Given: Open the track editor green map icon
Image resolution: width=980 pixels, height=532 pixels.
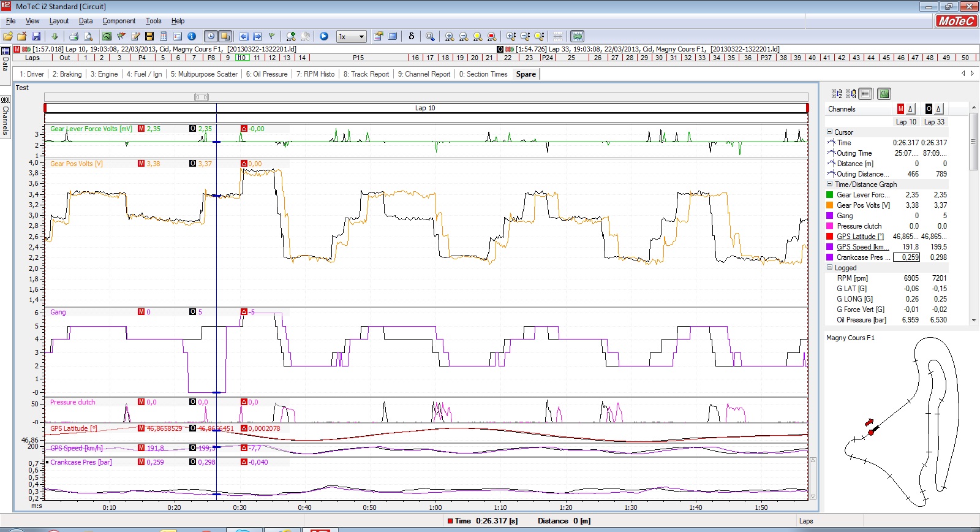Looking at the screenshot, I should tap(107, 36).
